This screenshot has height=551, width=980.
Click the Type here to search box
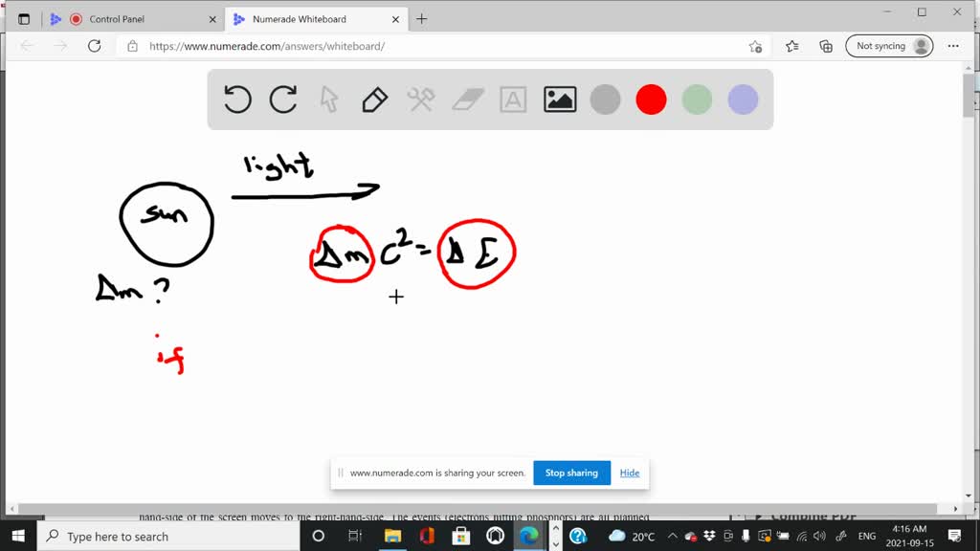168,536
